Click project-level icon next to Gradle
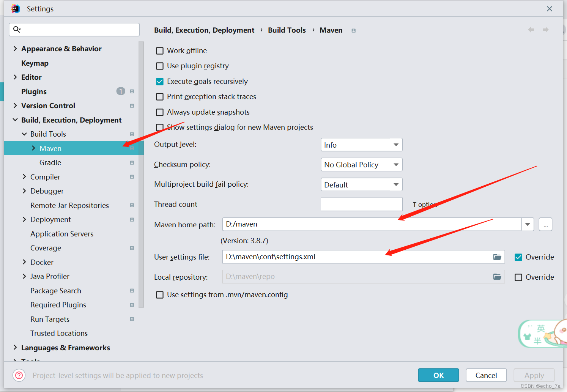567x392 pixels. click(x=132, y=163)
